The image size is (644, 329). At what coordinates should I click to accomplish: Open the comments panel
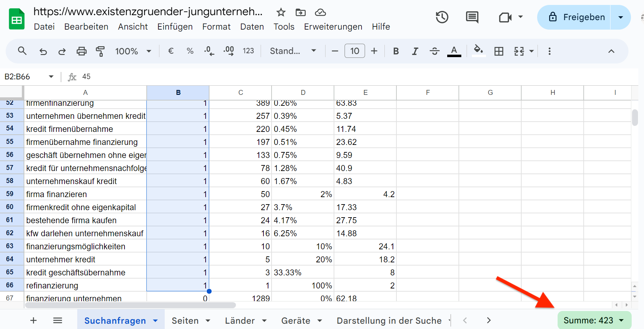coord(472,17)
